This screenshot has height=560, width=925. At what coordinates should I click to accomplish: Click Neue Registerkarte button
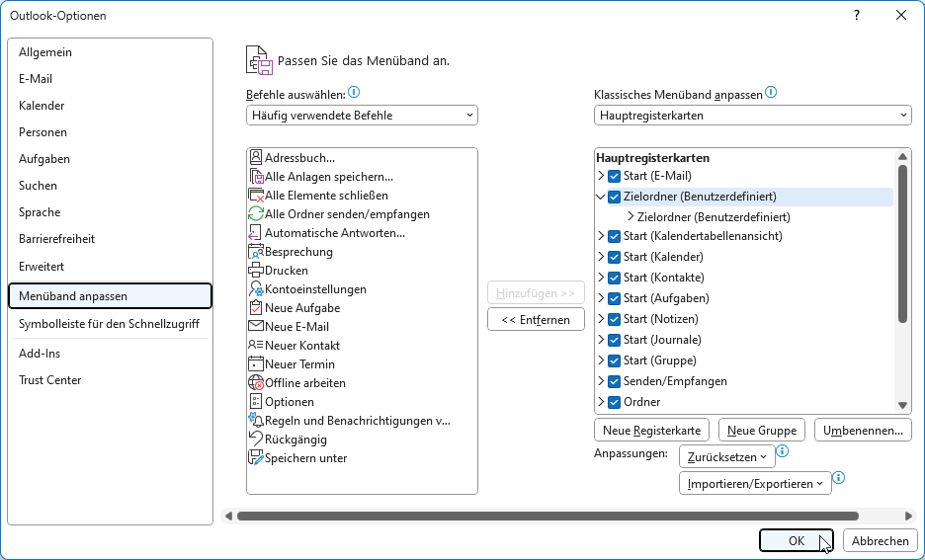pos(651,431)
